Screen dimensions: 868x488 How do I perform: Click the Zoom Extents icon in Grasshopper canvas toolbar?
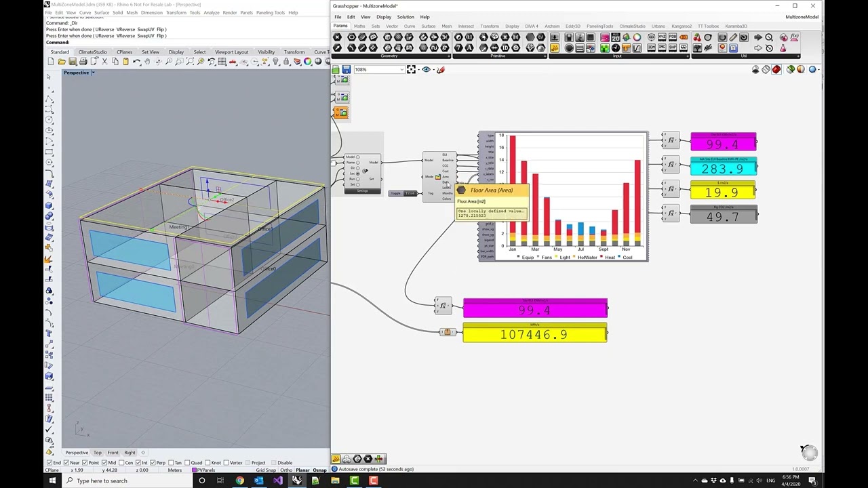[x=411, y=69]
